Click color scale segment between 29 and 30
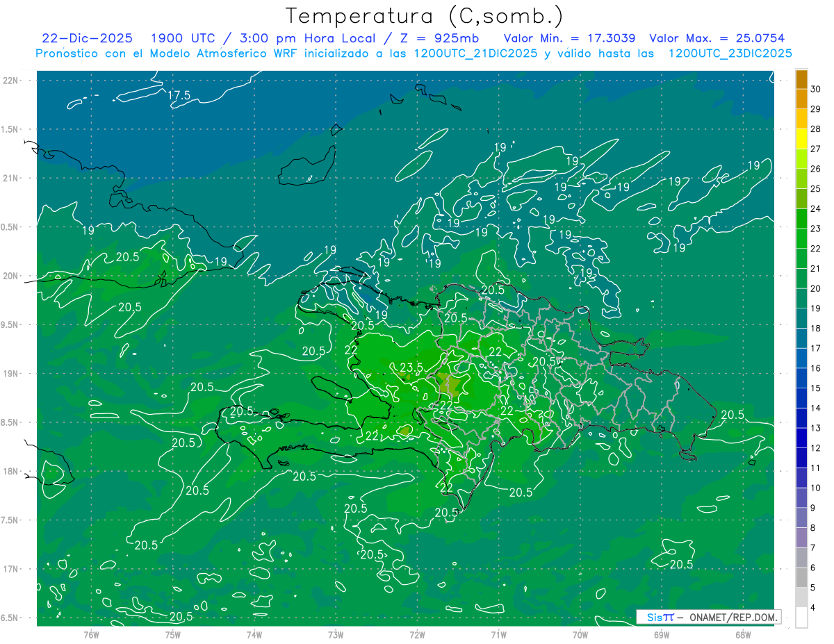Image resolution: width=834 pixels, height=644 pixels. pos(801,99)
